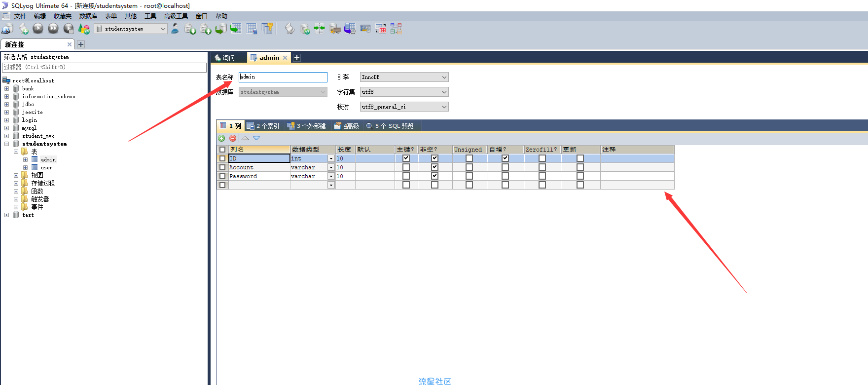Switch to the 3 个外部键 tab
This screenshot has height=385, width=868.
click(307, 126)
